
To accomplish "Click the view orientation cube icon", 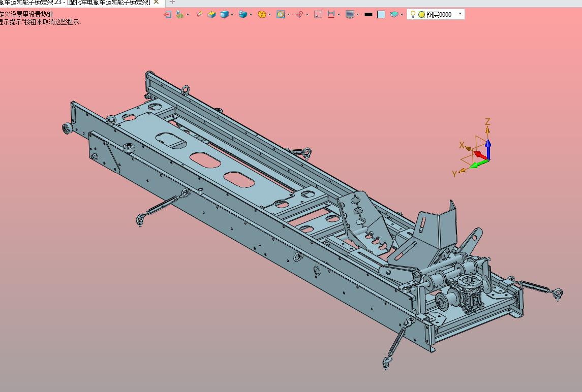I will (243, 14).
